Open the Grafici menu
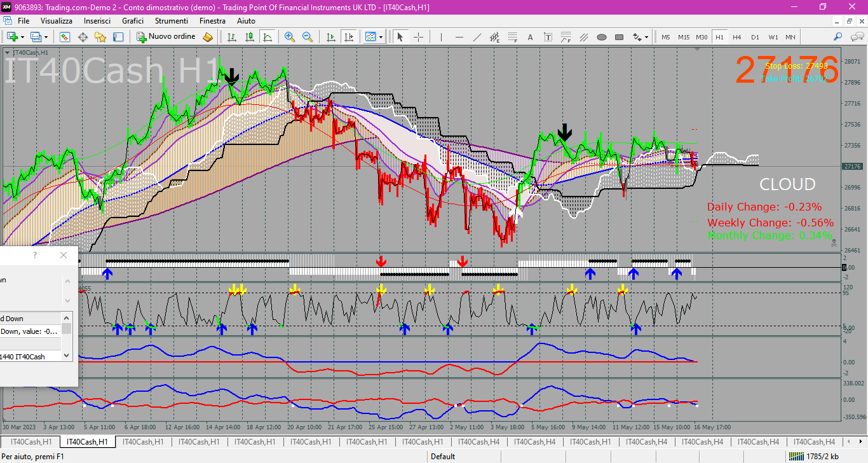The width and height of the screenshot is (868, 463). pyautogui.click(x=133, y=21)
